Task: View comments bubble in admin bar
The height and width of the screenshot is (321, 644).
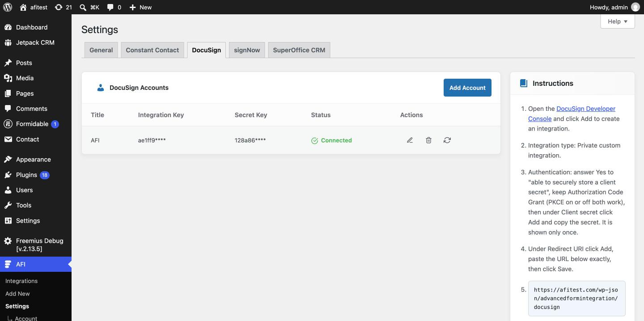Action: (x=114, y=7)
